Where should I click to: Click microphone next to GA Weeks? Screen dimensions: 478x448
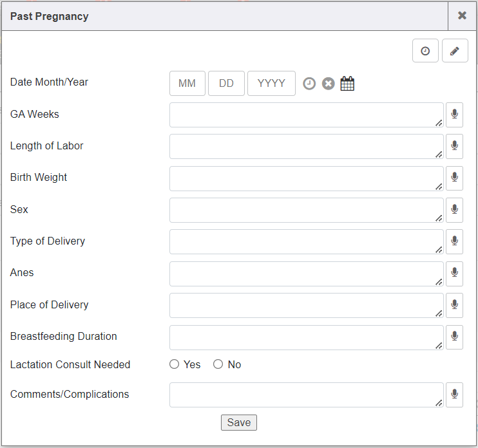pos(454,115)
